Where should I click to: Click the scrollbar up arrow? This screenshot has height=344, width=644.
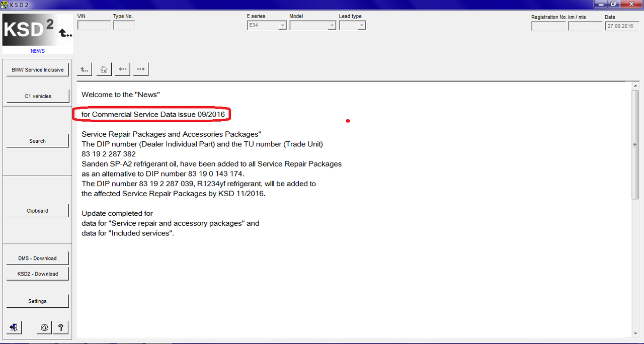pyautogui.click(x=636, y=87)
